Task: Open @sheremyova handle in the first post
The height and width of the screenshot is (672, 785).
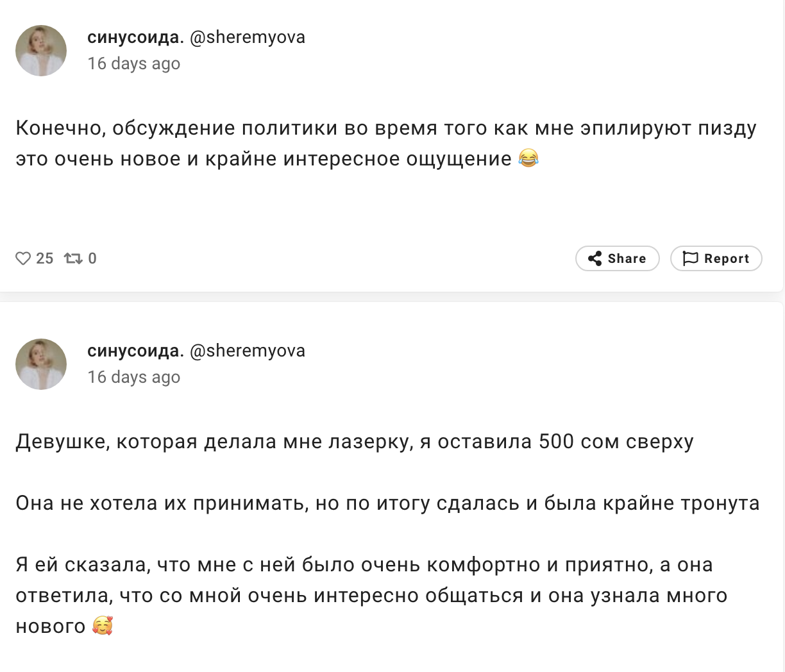Action: coord(248,37)
